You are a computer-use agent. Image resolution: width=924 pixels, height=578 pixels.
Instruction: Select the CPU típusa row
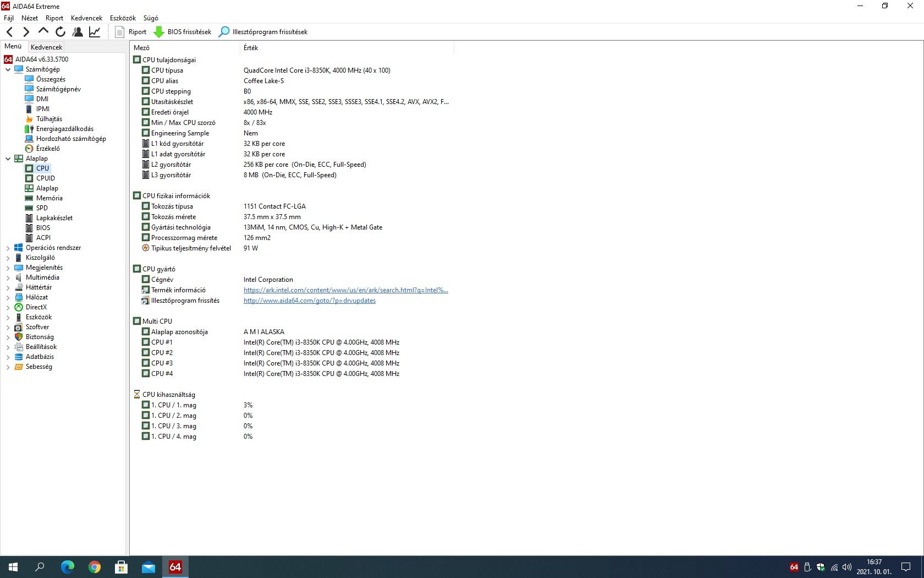[293, 70]
